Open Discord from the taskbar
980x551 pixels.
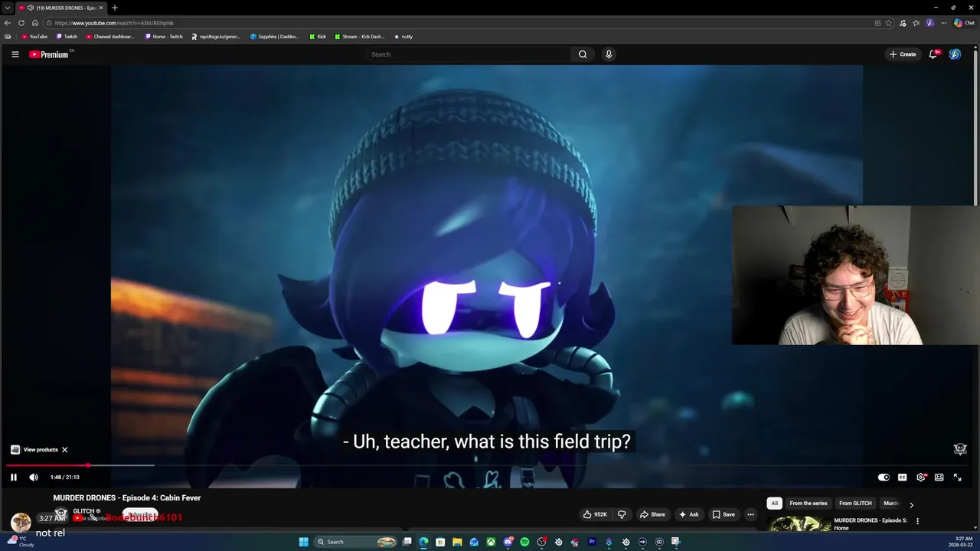(x=508, y=542)
